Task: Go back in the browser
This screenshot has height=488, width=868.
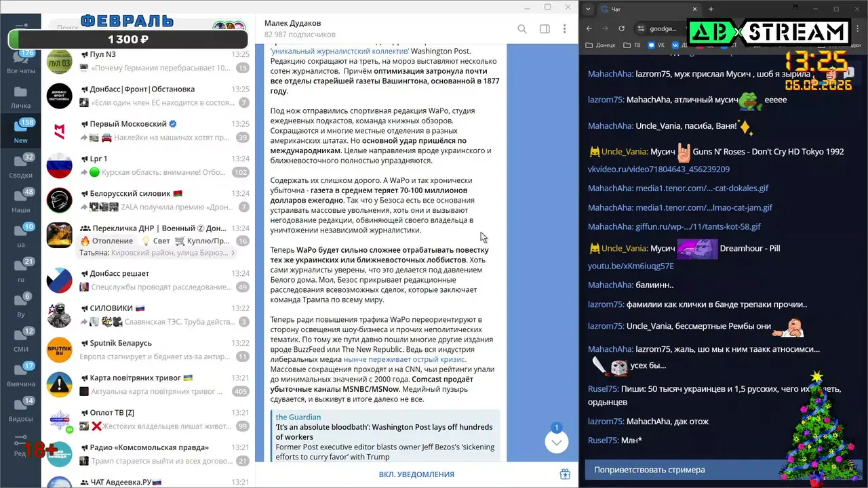Action: pos(589,28)
